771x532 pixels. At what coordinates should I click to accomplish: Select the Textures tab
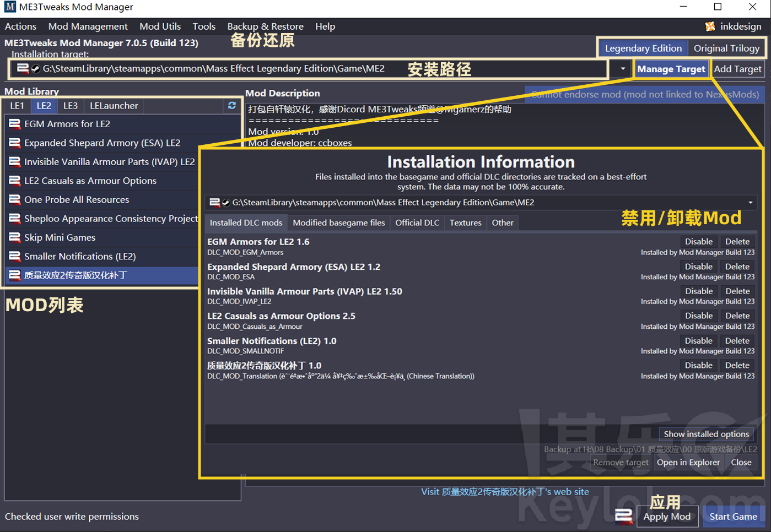(465, 222)
